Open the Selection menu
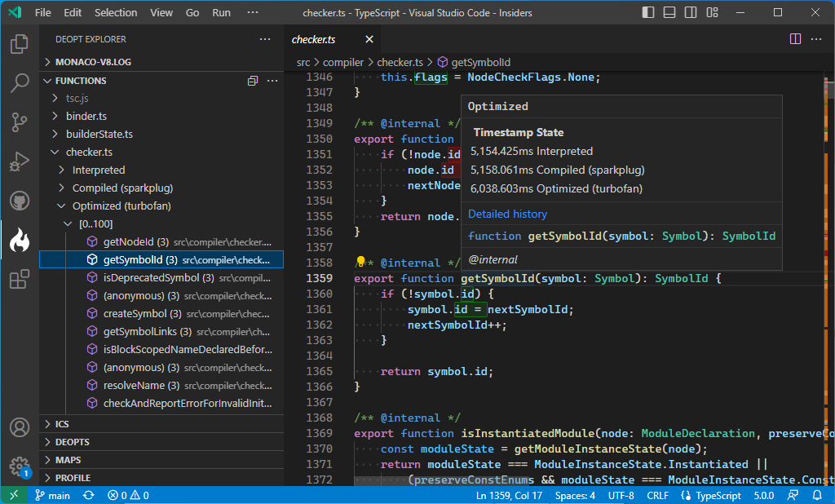The image size is (835, 504). pos(116,13)
